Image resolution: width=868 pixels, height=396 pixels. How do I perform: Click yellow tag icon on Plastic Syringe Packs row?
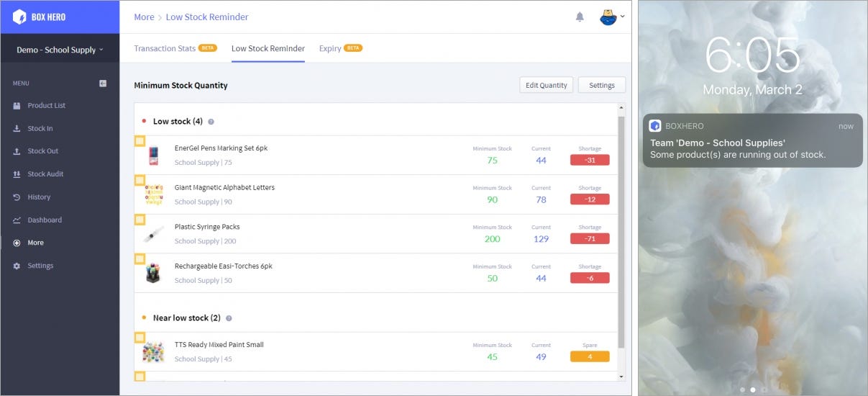pos(140,220)
